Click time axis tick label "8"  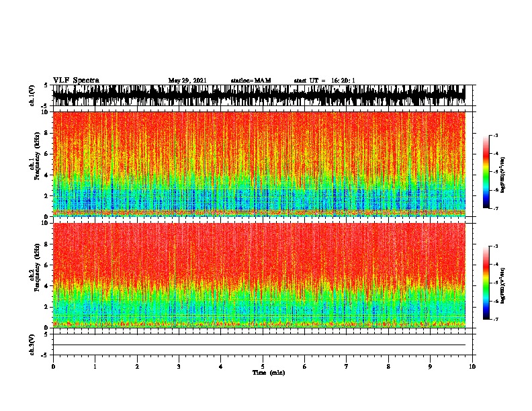coord(388,367)
